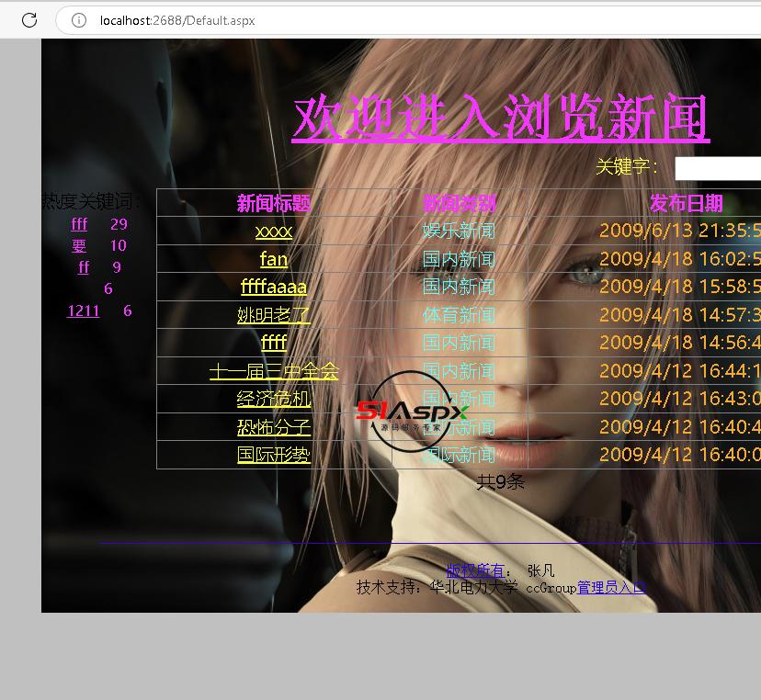Select the date 2009/4/18 14:57 cell
The image size is (761, 700).
680,315
